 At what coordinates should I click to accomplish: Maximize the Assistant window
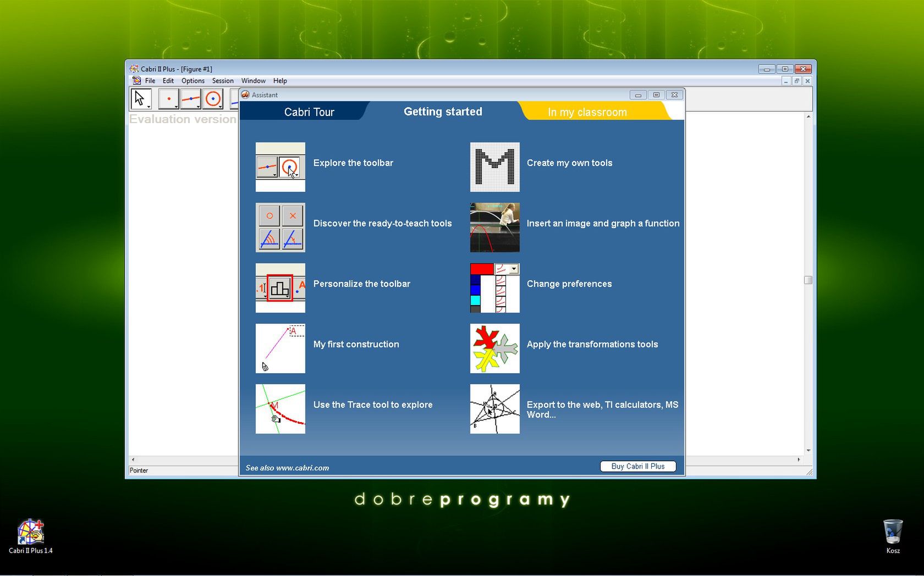coord(656,95)
